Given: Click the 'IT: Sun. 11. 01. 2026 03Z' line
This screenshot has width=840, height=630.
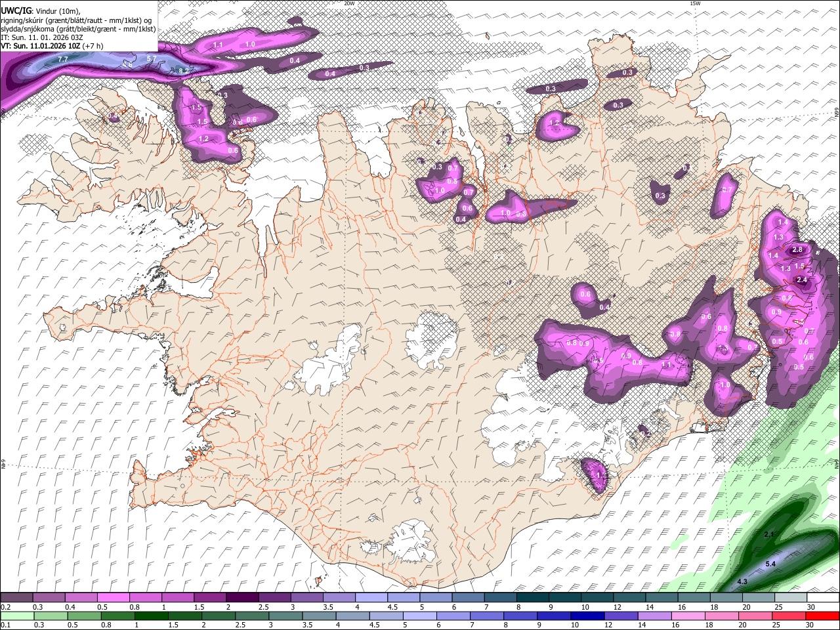Looking at the screenshot, I should point(42,37).
